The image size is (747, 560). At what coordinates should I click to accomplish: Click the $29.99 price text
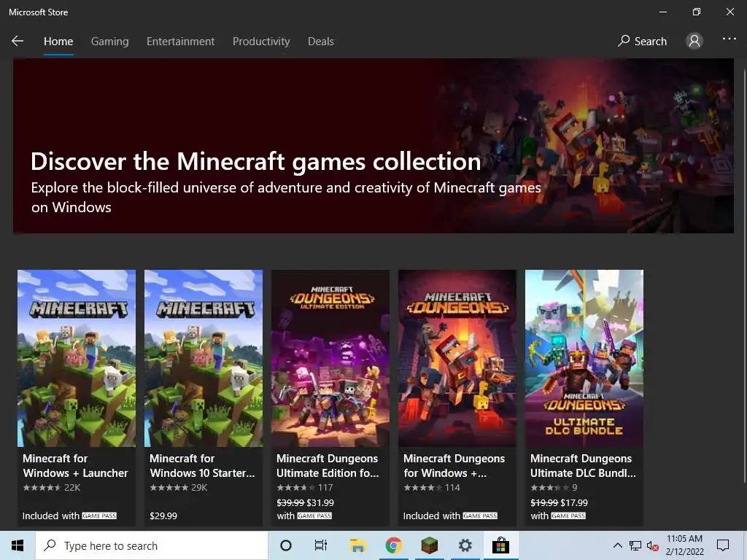point(163,516)
